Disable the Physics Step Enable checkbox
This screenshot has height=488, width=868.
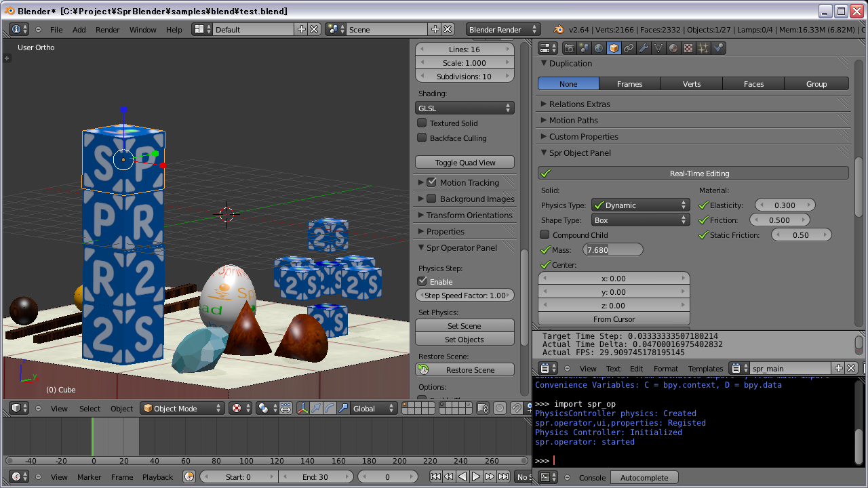422,281
